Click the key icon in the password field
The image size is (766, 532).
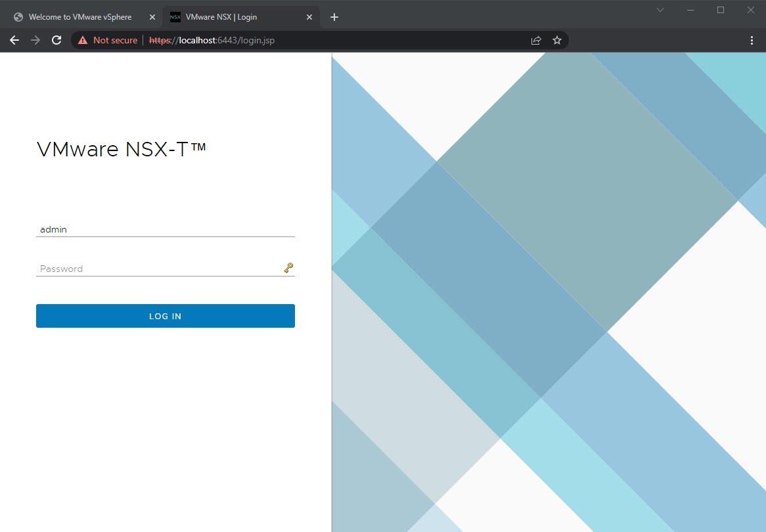click(x=288, y=267)
